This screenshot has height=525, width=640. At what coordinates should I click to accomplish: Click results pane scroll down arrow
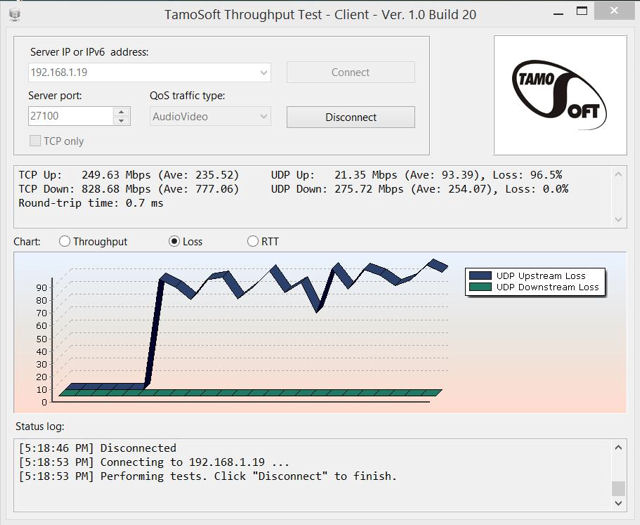618,220
